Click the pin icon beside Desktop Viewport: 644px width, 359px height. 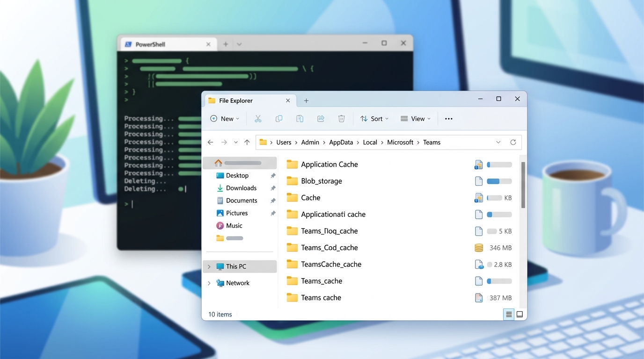tap(273, 176)
